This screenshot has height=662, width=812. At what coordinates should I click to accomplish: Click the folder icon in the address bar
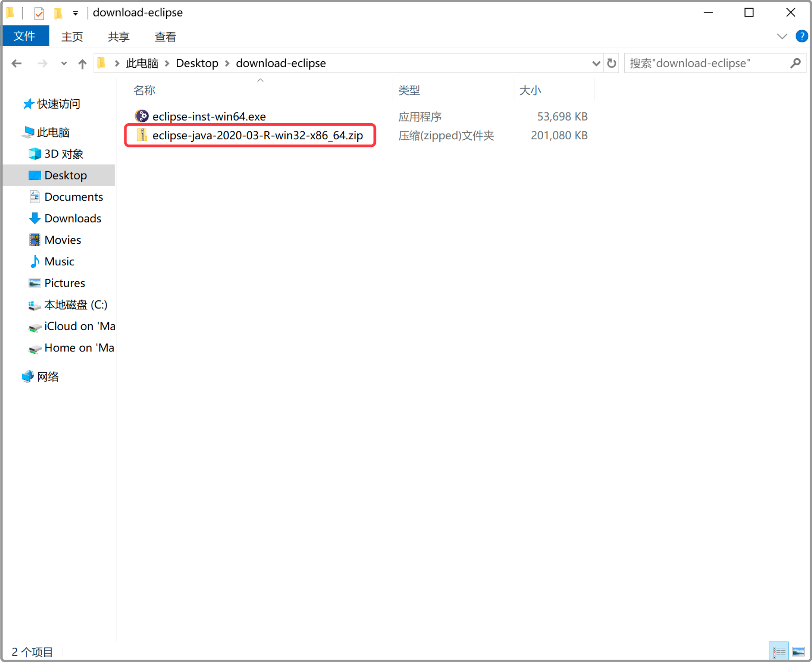tap(102, 63)
